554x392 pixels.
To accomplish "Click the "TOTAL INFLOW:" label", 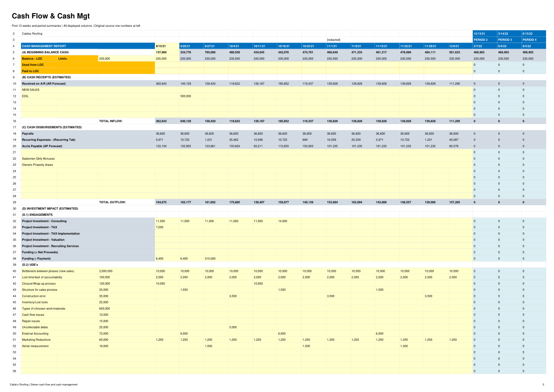I will click(x=111, y=121).
